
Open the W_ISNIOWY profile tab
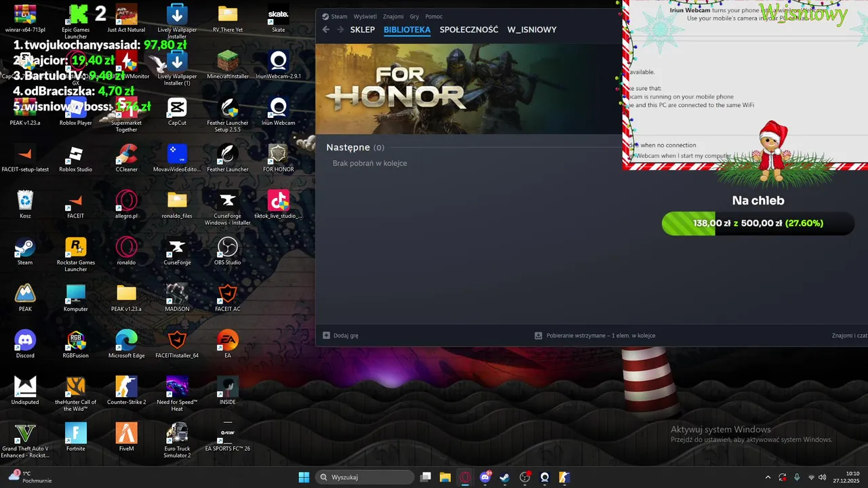(532, 30)
